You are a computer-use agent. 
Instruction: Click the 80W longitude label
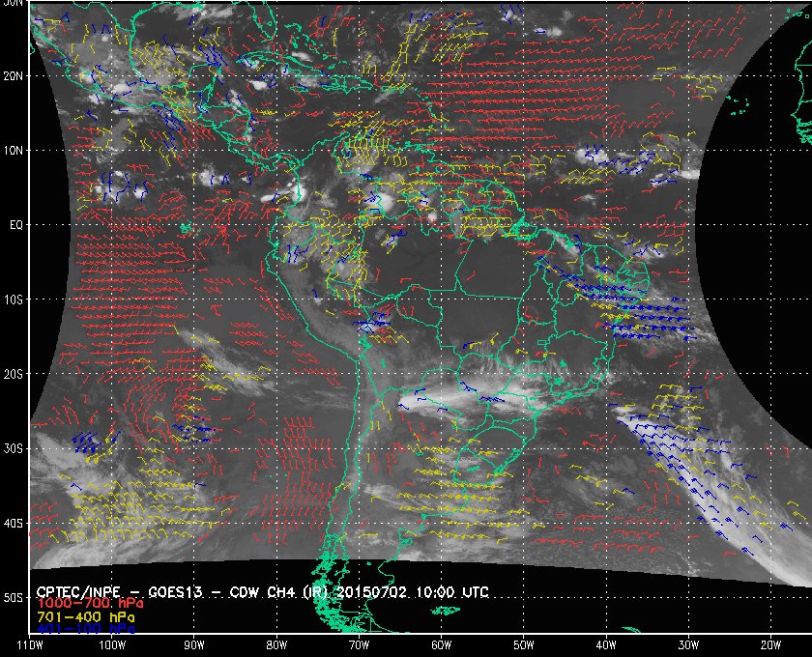276,645
